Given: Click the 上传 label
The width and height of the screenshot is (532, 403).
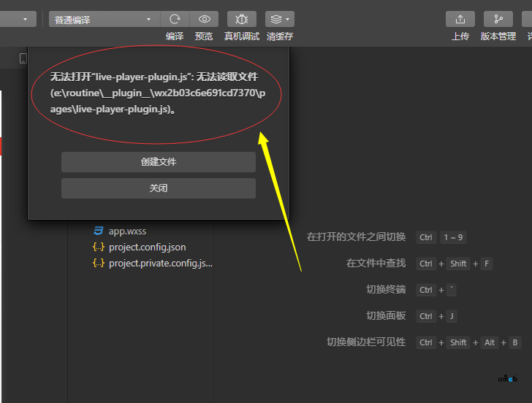Looking at the screenshot, I should click(x=460, y=37).
